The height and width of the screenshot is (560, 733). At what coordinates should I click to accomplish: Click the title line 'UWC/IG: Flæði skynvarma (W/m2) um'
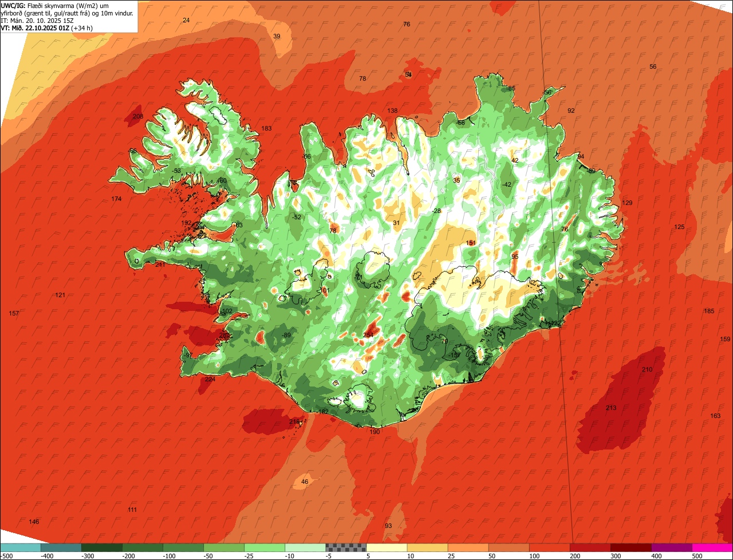55,5
